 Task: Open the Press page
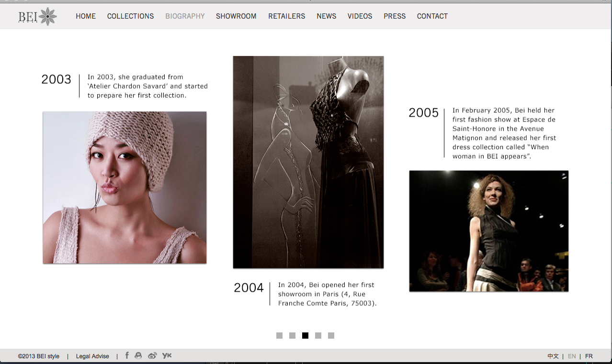click(395, 16)
